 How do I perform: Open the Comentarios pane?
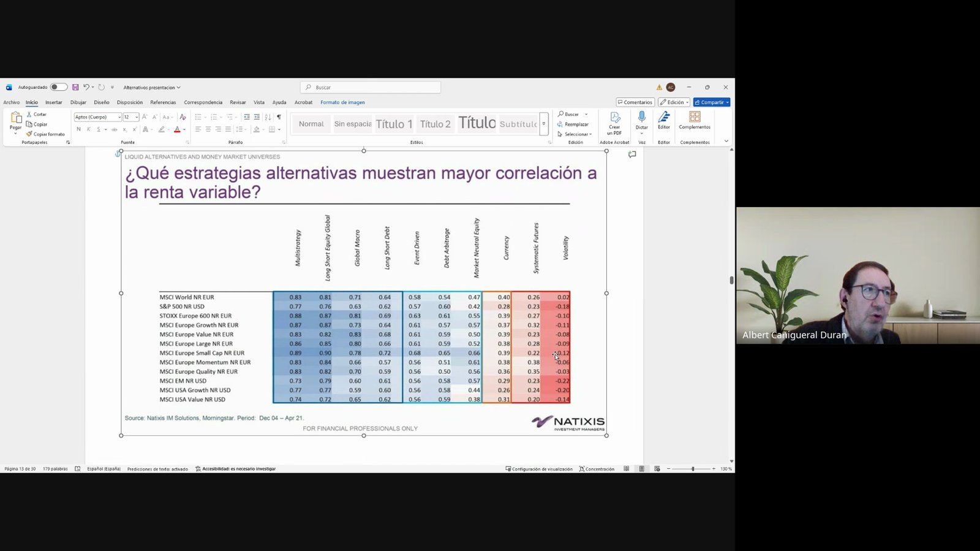point(635,102)
